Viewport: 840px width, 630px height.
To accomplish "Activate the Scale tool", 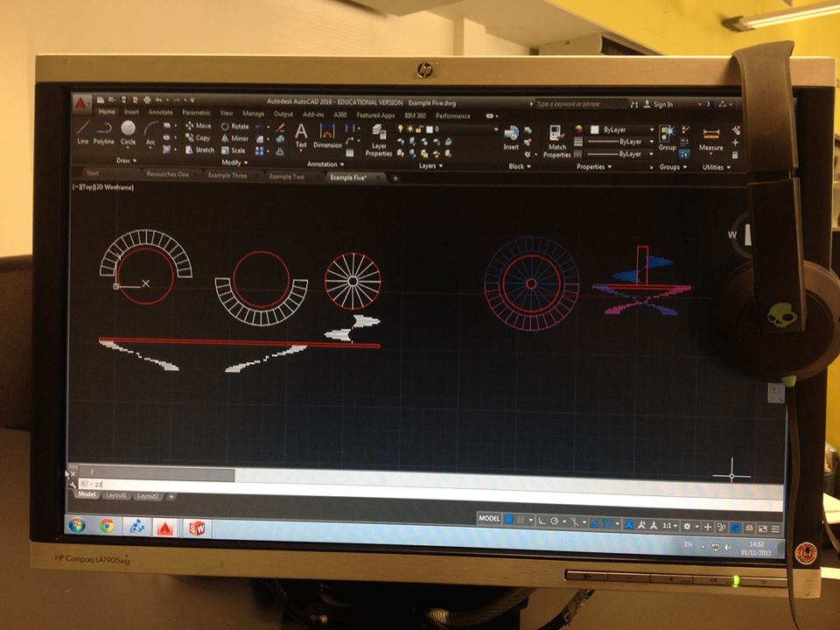I will [233, 150].
